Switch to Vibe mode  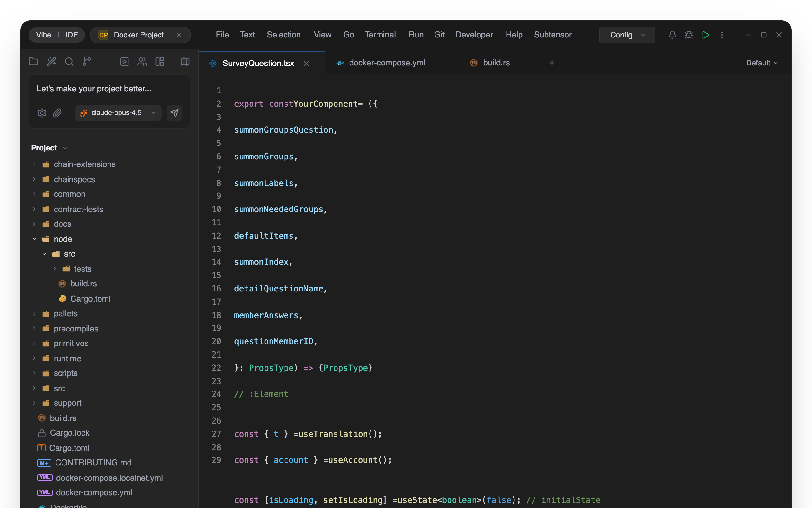(44, 35)
